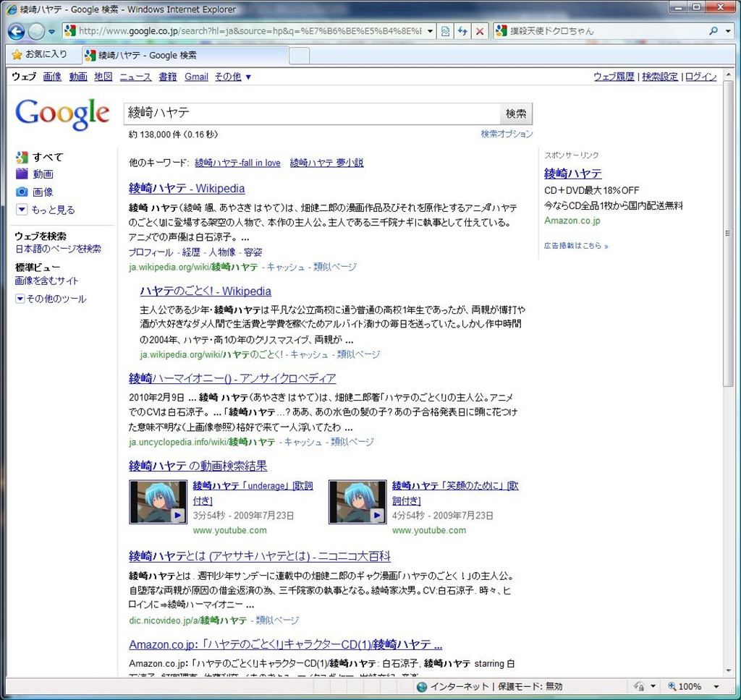Click sponsored link 綾崎ハヤテ ad title
This screenshot has height=700, width=741.
point(573,174)
